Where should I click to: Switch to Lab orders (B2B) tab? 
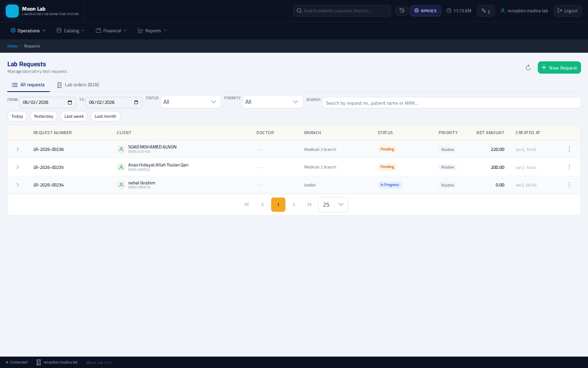tap(78, 85)
